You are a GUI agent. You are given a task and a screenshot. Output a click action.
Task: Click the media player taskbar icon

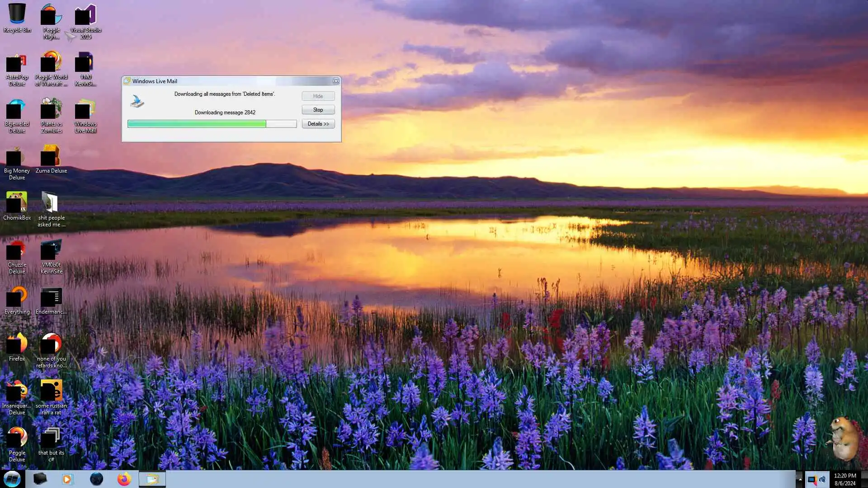67,479
